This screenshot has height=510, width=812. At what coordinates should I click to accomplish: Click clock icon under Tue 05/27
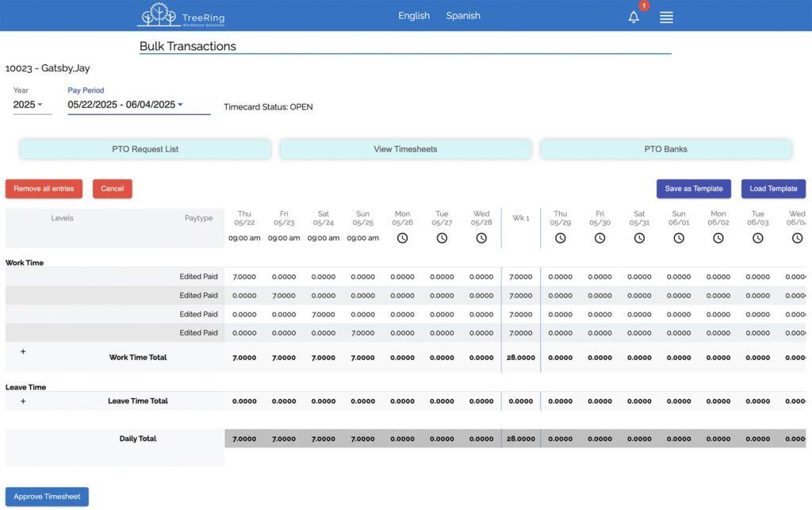pos(442,238)
